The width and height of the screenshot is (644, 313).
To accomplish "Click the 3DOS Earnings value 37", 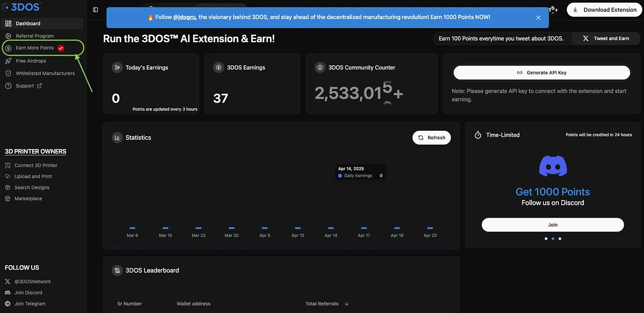I will coord(221,98).
